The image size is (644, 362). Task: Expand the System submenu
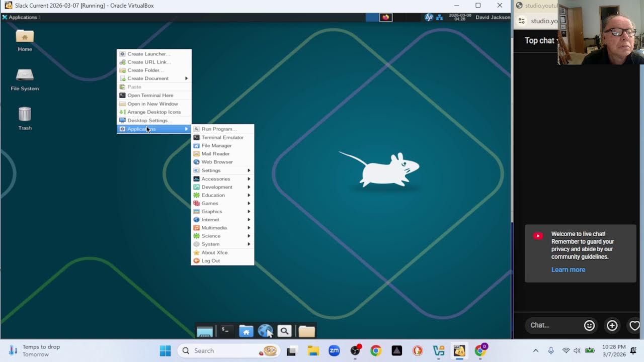pos(222,244)
